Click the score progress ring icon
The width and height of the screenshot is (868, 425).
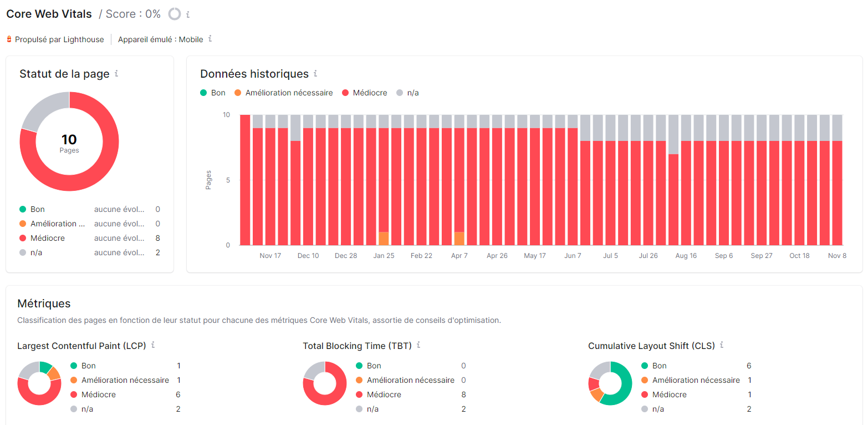click(x=175, y=14)
